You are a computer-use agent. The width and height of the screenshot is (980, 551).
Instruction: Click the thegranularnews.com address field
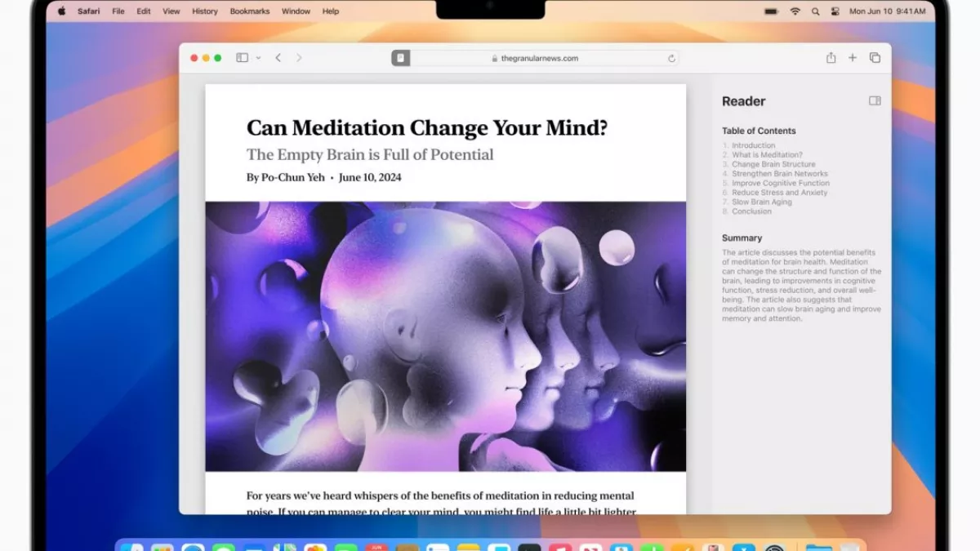point(539,59)
